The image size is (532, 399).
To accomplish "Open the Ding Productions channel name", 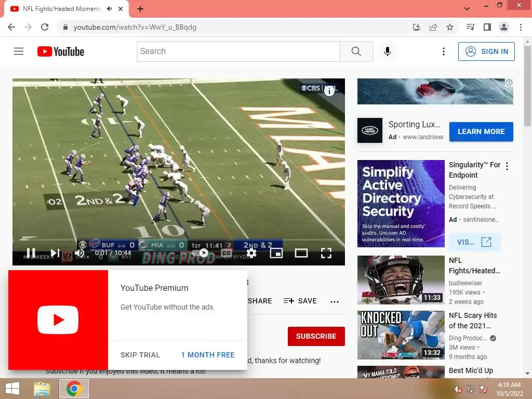I will [x=468, y=338].
